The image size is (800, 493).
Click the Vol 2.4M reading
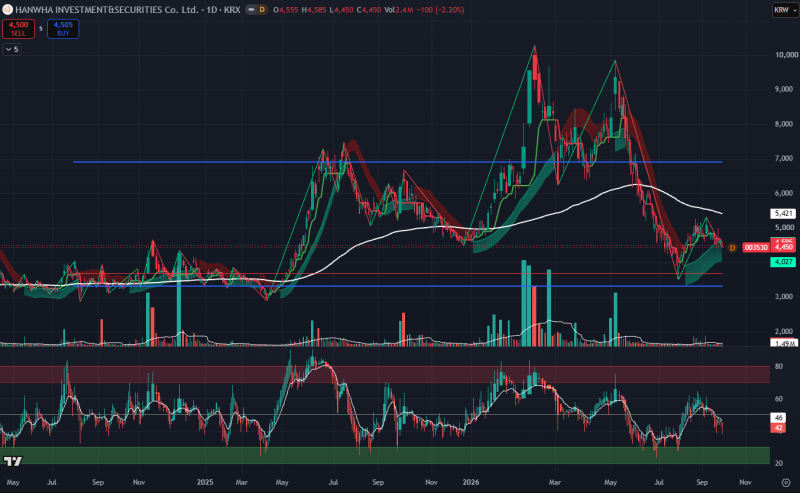click(398, 10)
